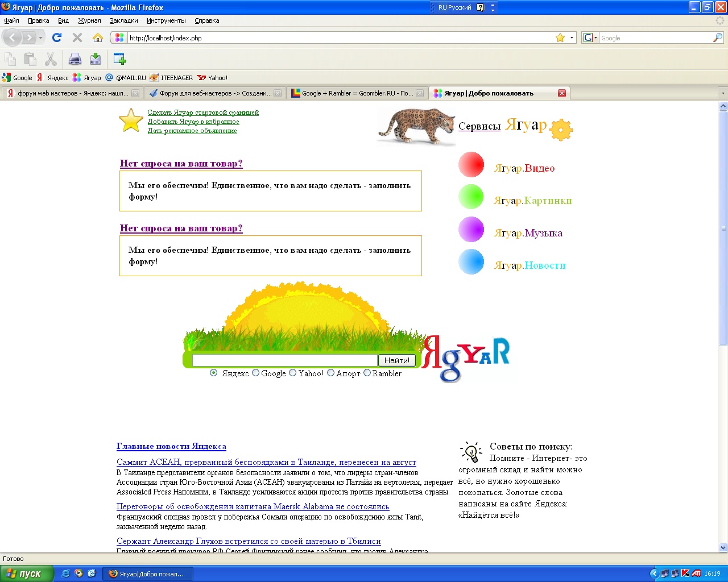Click the Yahoo! bookmark in bookmarks bar

212,78
